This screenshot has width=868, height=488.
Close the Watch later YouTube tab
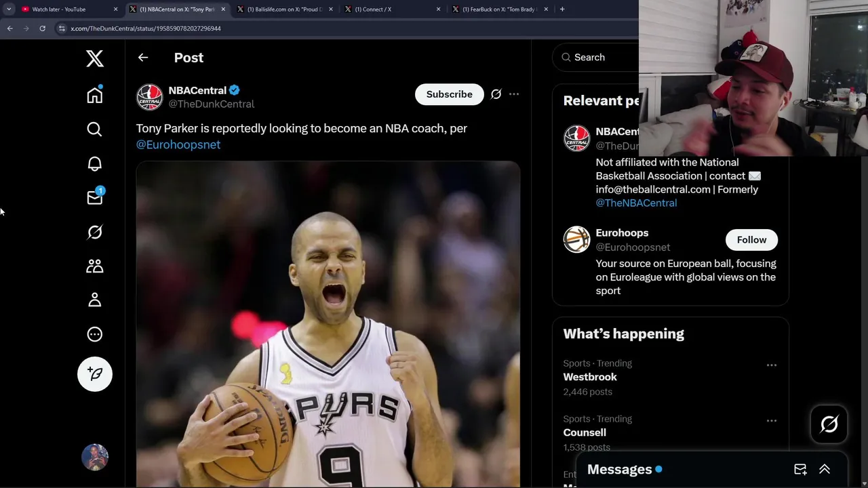pos(115,9)
